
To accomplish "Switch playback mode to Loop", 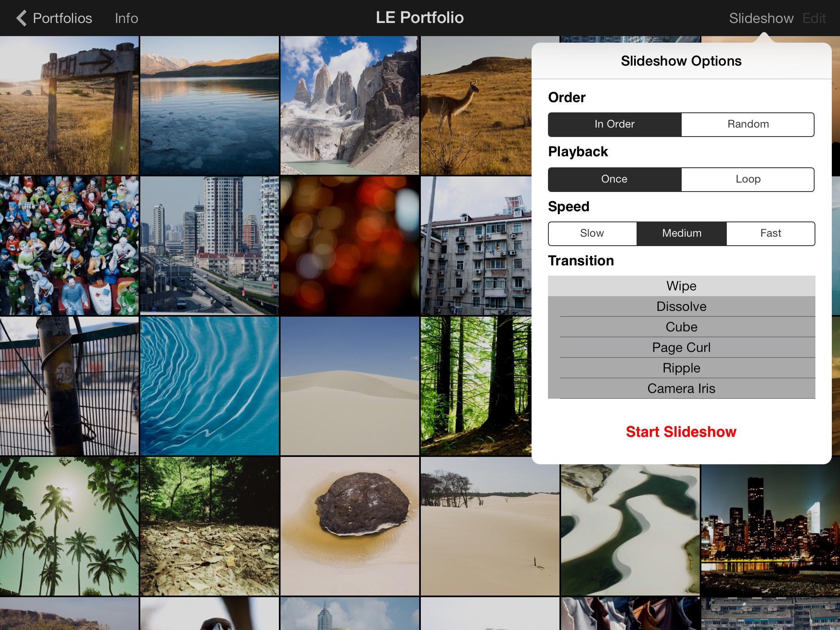I will tap(747, 179).
